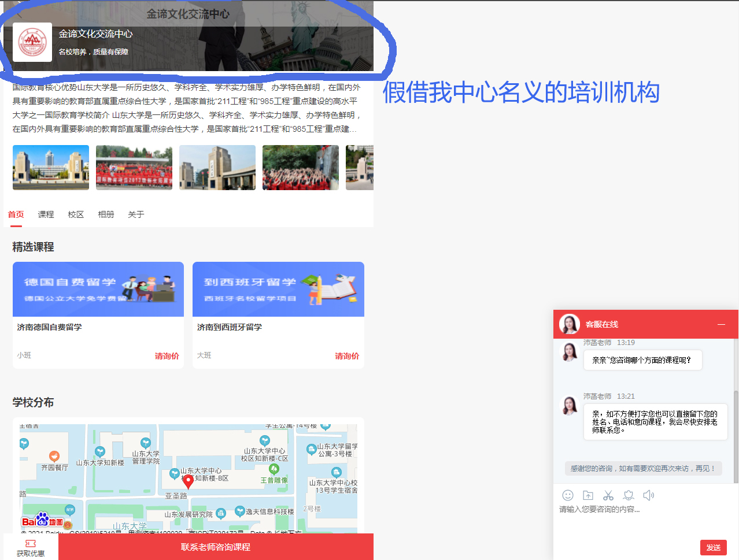Select the scissors screenshot tool in chat
Screen dimensions: 739x560
pyautogui.click(x=608, y=495)
